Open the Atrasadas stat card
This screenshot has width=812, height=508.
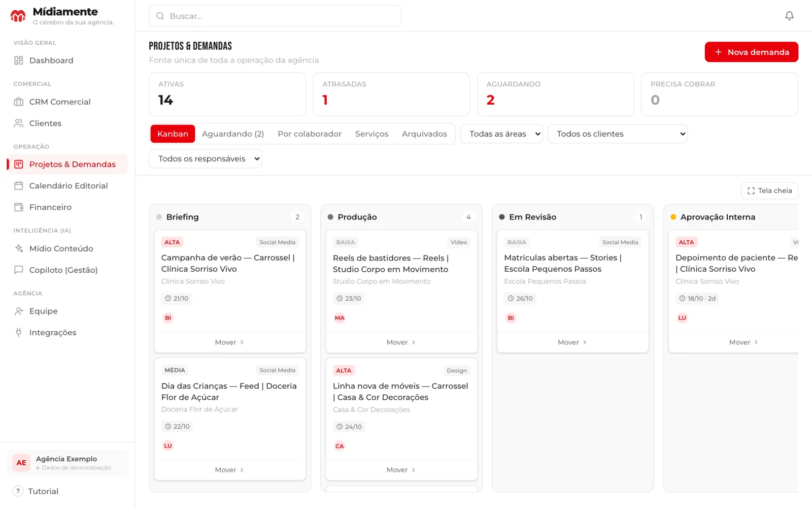click(391, 94)
